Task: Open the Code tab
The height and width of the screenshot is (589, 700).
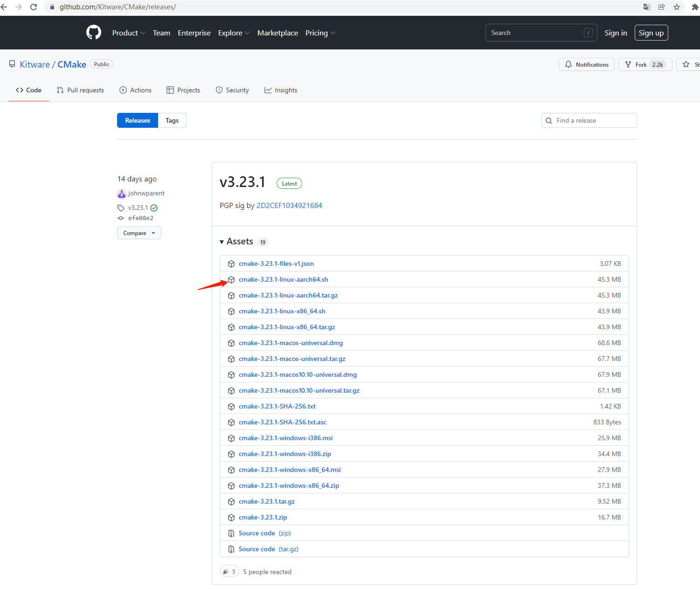Action: [x=28, y=90]
